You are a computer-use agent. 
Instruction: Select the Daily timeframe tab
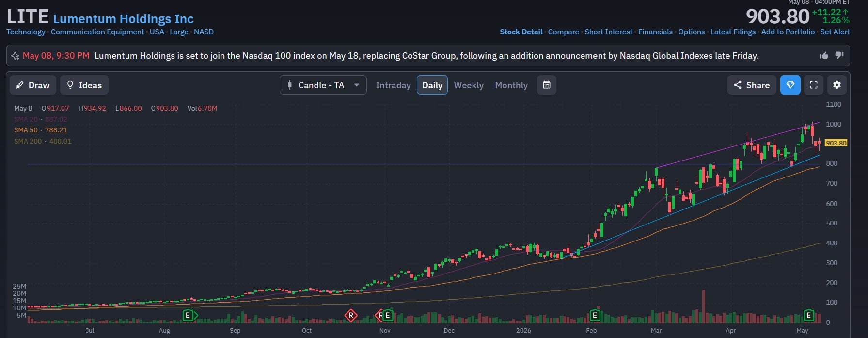432,85
